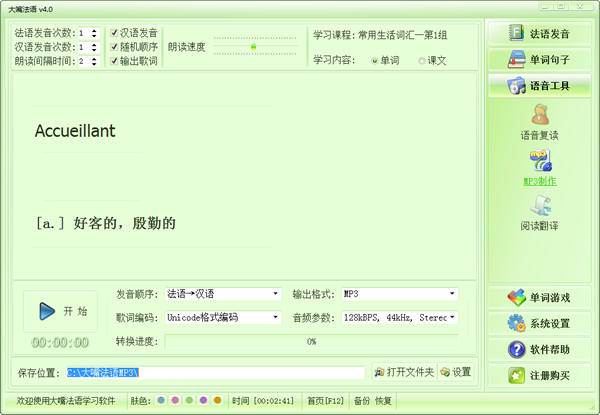Open 软件帮助 section
Image resolution: width=600 pixels, height=415 pixels.
(539, 350)
